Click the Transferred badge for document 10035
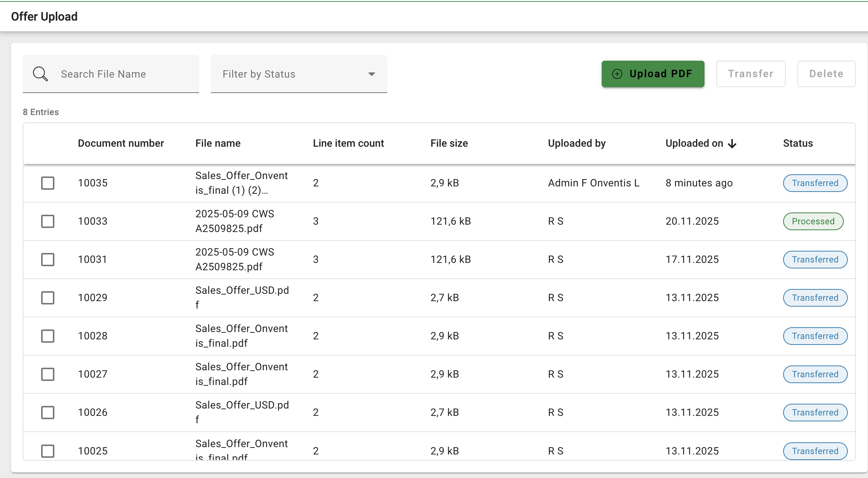The image size is (868, 478). [x=815, y=183]
